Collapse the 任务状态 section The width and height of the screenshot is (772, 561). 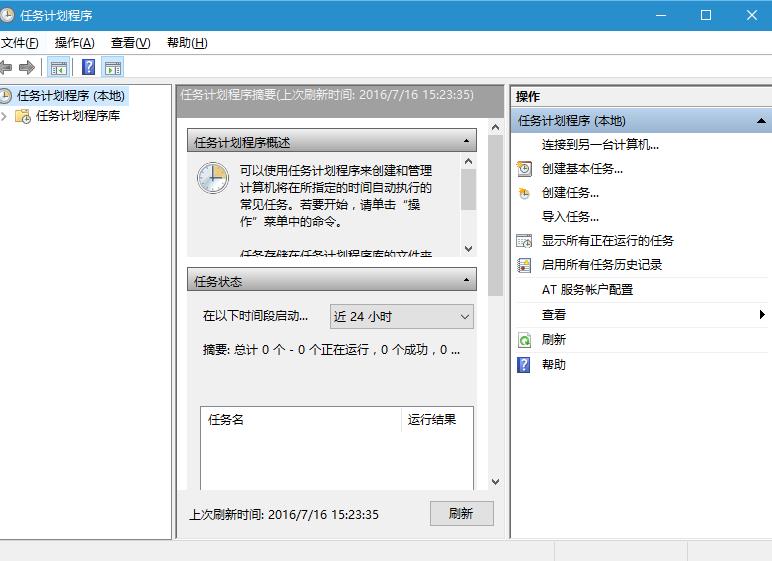tap(466, 281)
